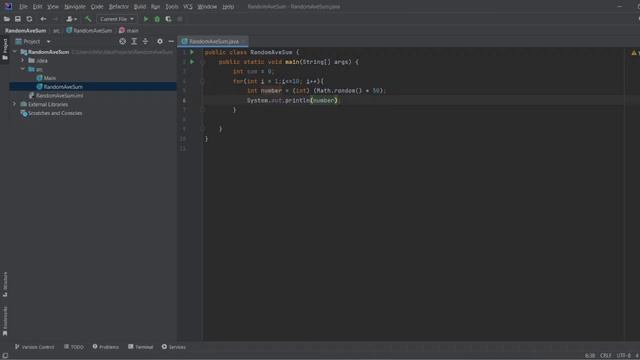640x360 pixels.
Task: Expand the External Libraries node
Action: point(15,104)
